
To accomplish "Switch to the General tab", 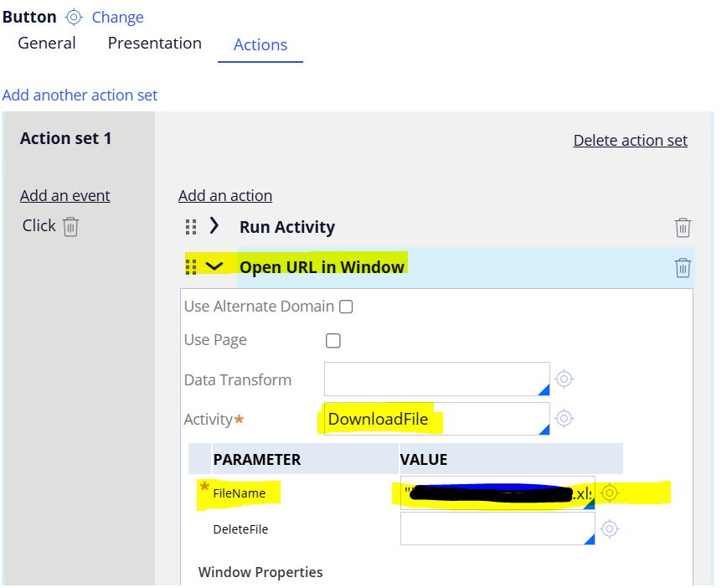I will pyautogui.click(x=47, y=43).
